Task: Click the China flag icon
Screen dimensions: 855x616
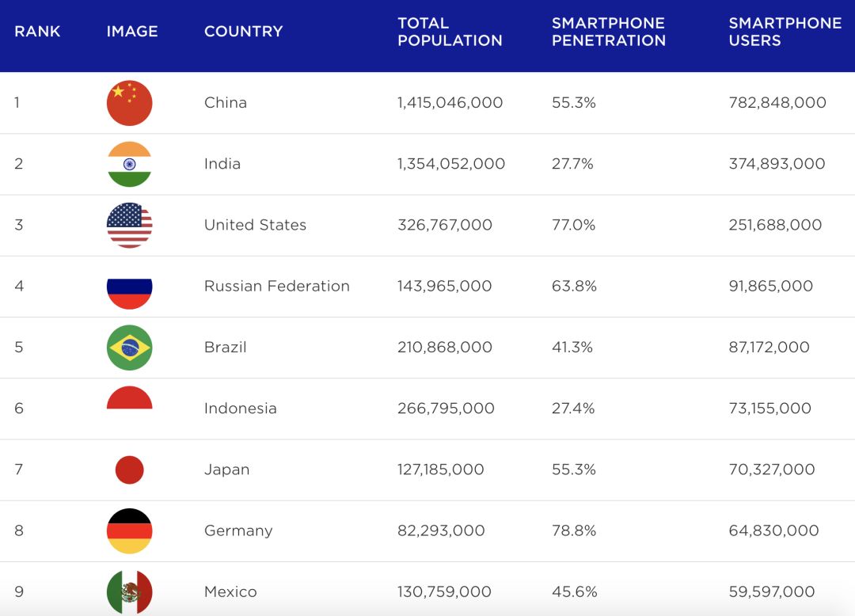Action: 129,103
